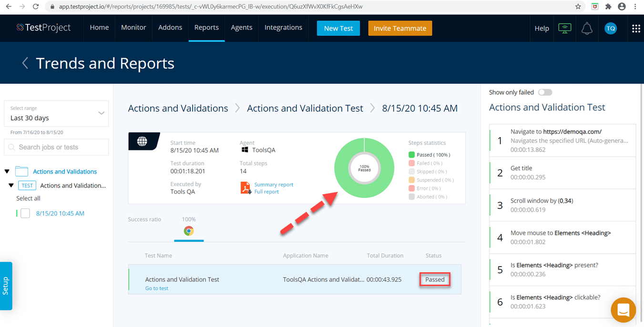Collapse the Actions and Validations folder
644x327 pixels.
7,171
